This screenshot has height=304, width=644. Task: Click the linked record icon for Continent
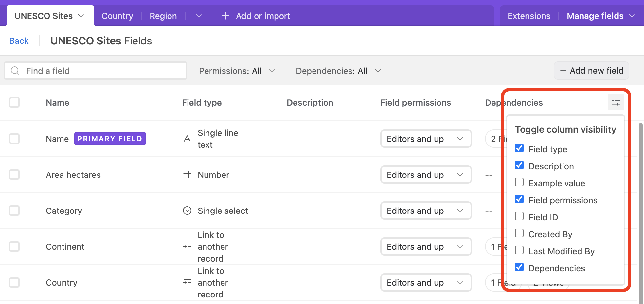point(187,246)
